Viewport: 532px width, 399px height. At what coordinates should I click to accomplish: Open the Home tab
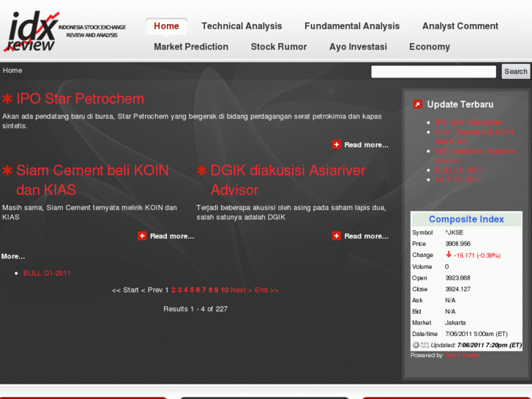tap(166, 26)
